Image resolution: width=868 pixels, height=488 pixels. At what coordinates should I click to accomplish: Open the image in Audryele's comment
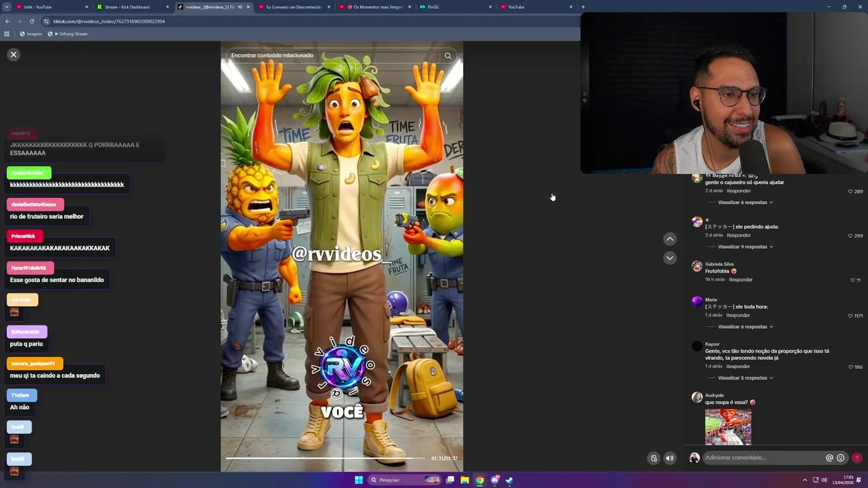tap(728, 426)
